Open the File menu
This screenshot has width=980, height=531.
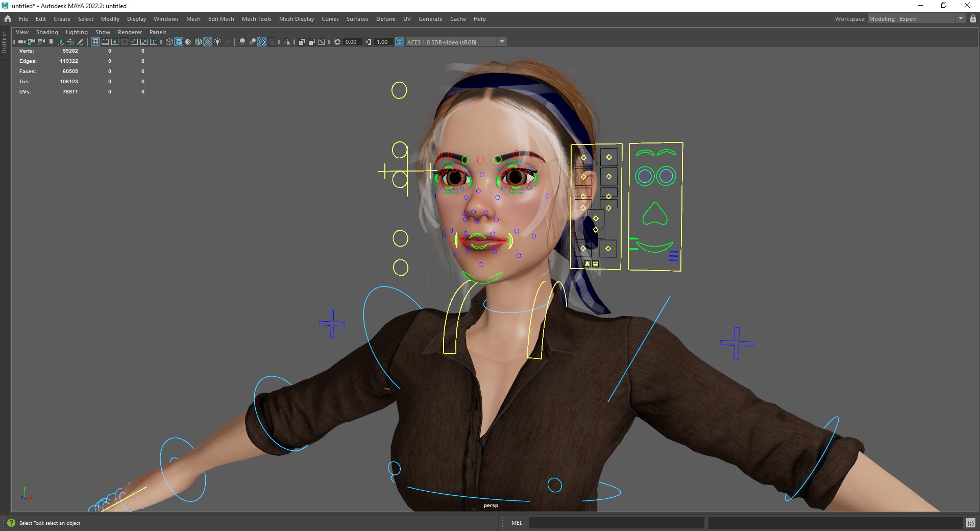click(x=23, y=19)
